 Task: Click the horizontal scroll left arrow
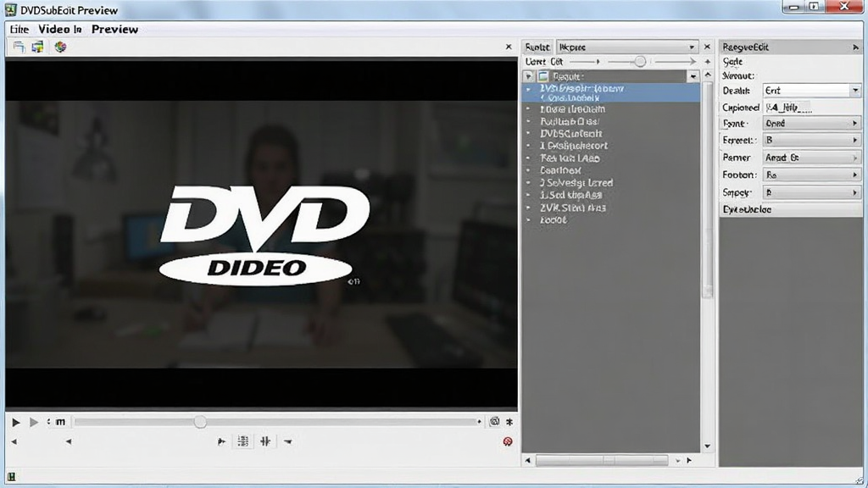tap(527, 460)
